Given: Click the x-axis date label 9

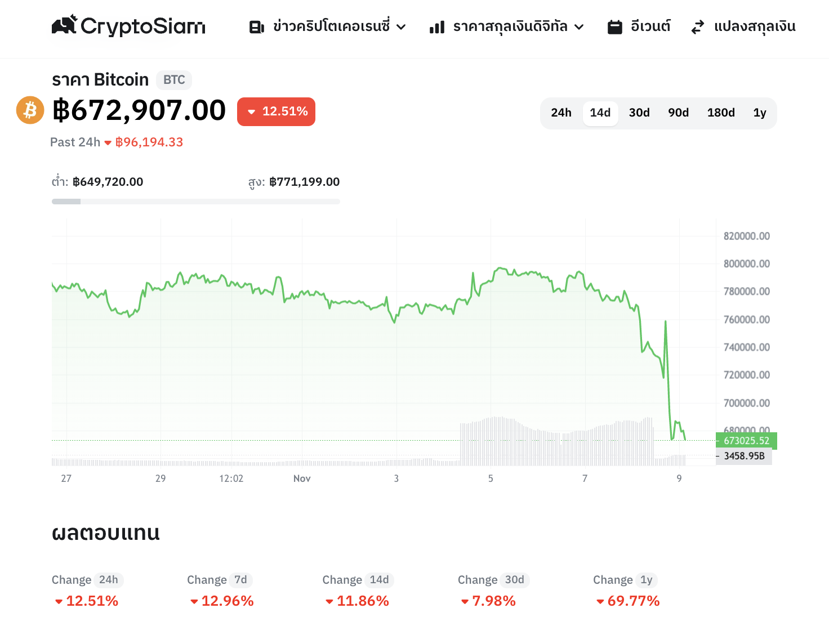Looking at the screenshot, I should (679, 478).
